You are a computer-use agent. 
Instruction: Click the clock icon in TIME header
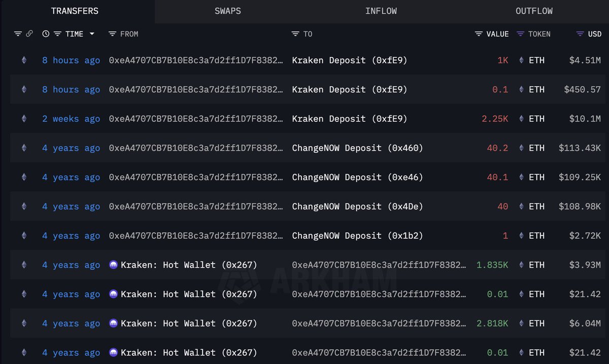tap(46, 34)
